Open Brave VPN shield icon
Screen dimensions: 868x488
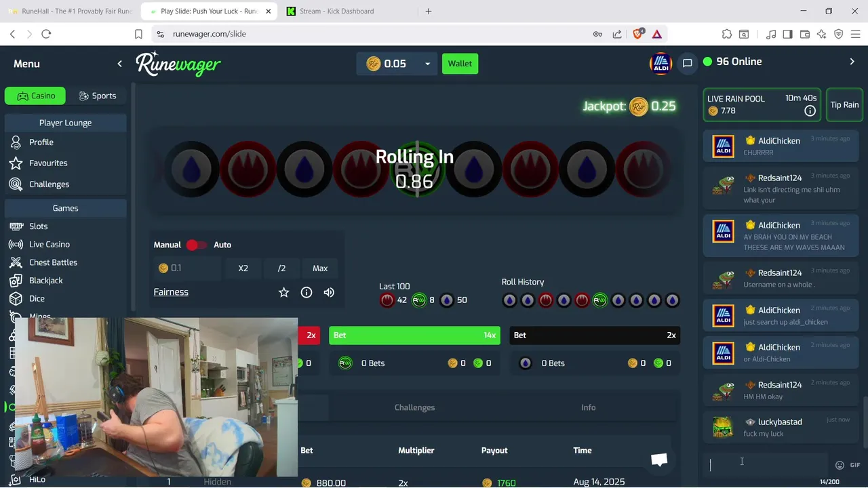coord(838,34)
